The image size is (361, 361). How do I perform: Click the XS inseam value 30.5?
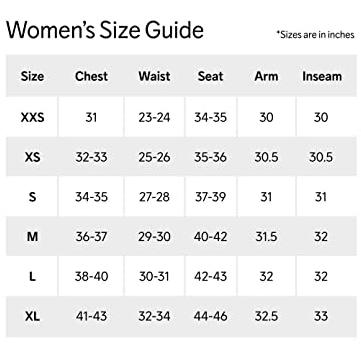pos(321,157)
